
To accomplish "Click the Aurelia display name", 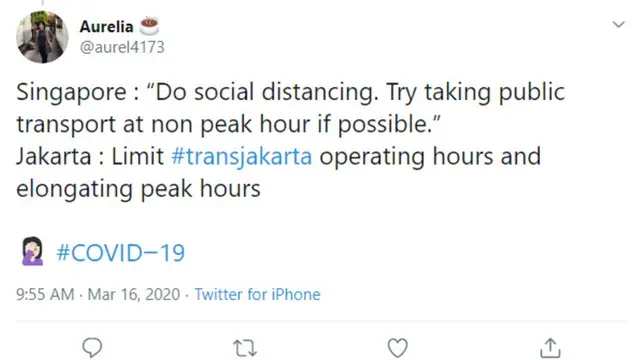I will click(x=107, y=27).
